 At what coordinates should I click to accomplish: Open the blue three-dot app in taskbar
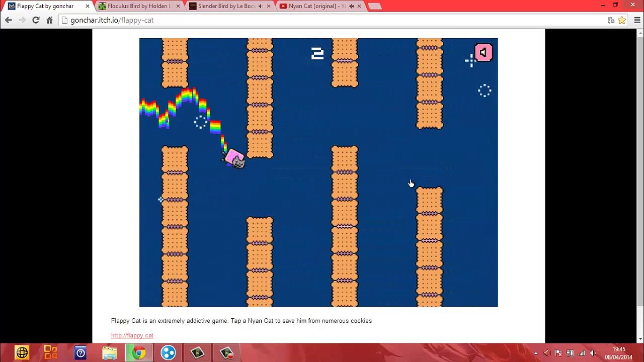coord(168,353)
